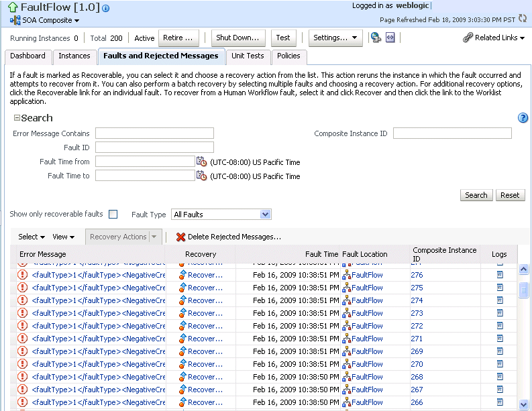This screenshot has width=532, height=411.
Task: Open composite instance ID 266 link
Action: click(417, 402)
